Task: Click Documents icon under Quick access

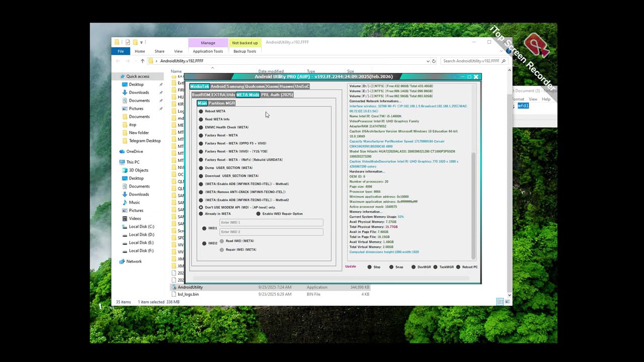Action: (125, 101)
